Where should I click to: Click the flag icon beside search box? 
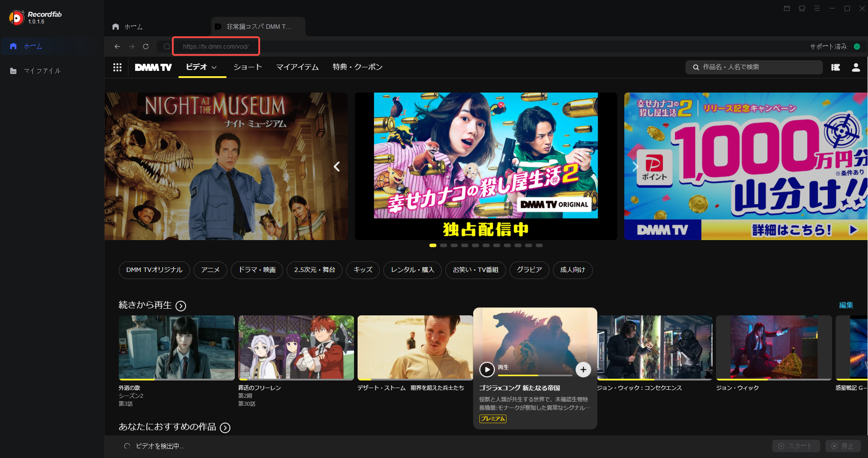836,67
